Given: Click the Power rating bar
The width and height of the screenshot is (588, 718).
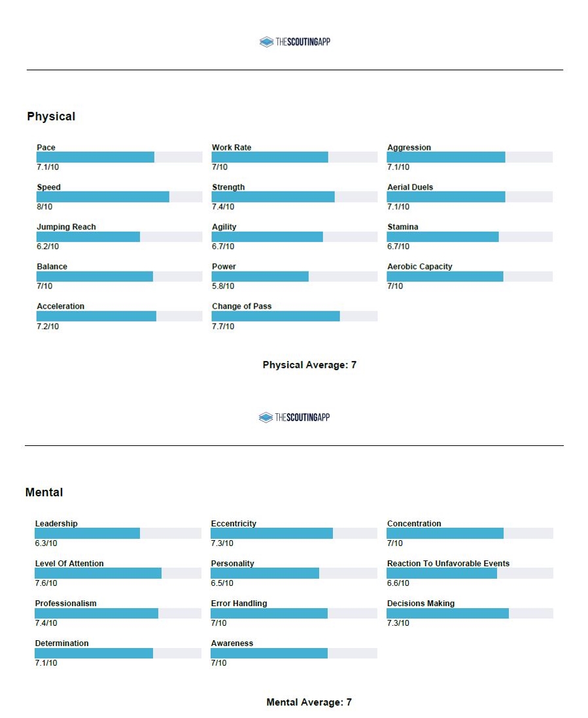Looking at the screenshot, I should tap(294, 277).
